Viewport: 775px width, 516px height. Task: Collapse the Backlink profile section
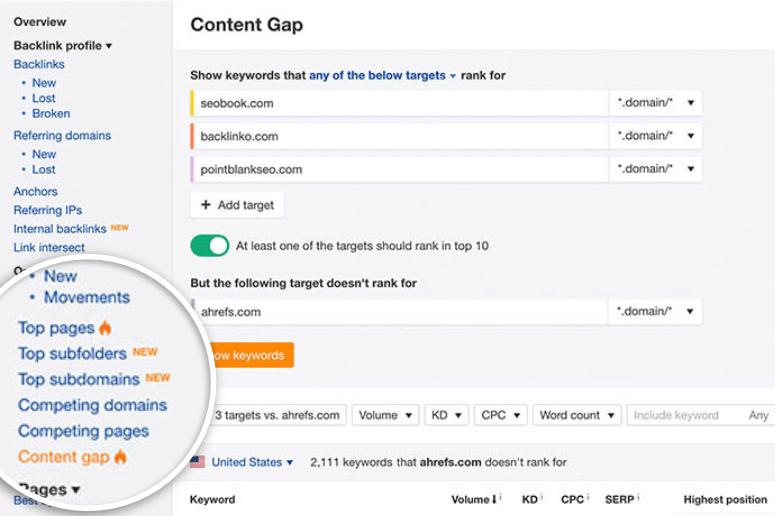[x=63, y=45]
